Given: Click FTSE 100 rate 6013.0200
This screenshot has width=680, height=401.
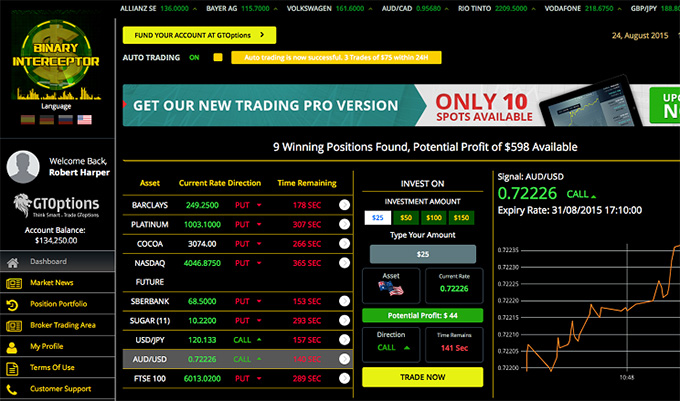Looking at the screenshot, I should (202, 378).
